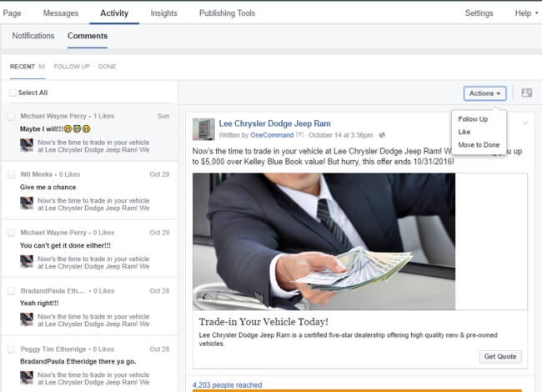Image resolution: width=542 pixels, height=392 pixels.
Task: Open the Lee Chrysler Dodge Jeep Ram link
Action: point(274,123)
